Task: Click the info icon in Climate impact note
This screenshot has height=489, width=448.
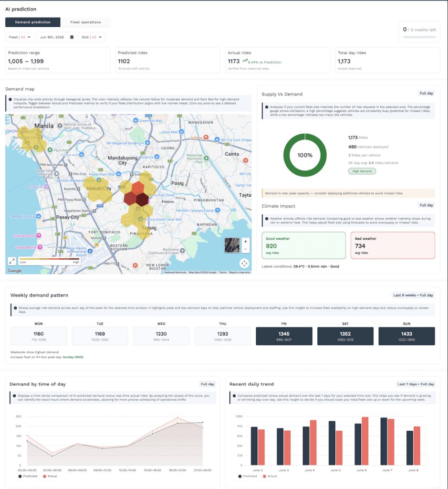Action: pyautogui.click(x=267, y=219)
